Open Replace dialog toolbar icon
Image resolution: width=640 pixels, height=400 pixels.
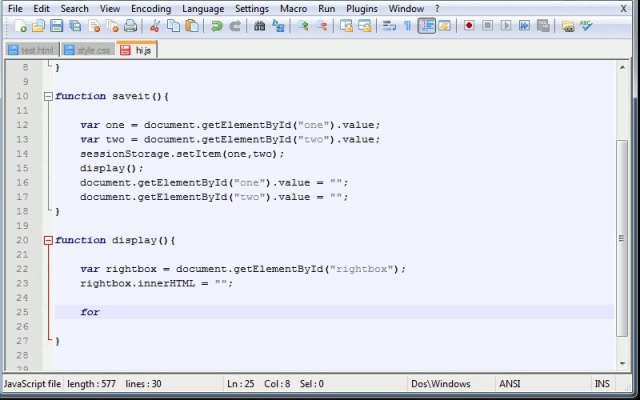click(x=278, y=26)
